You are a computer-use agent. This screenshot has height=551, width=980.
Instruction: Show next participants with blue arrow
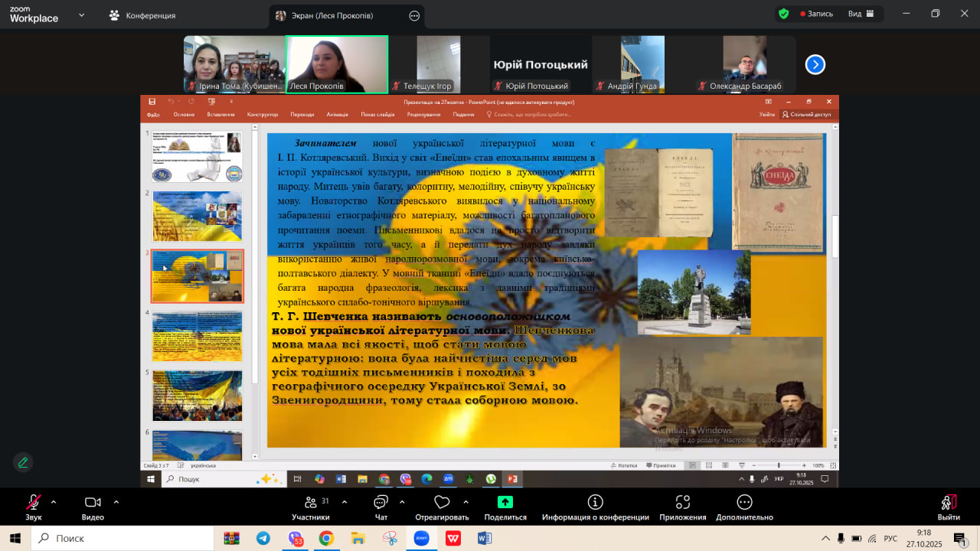815,65
